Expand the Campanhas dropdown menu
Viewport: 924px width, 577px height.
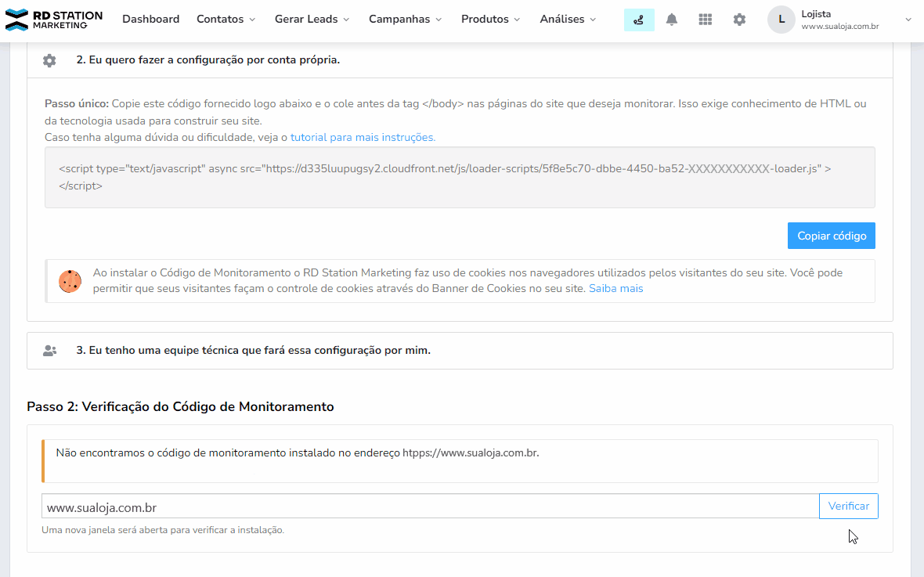click(406, 20)
